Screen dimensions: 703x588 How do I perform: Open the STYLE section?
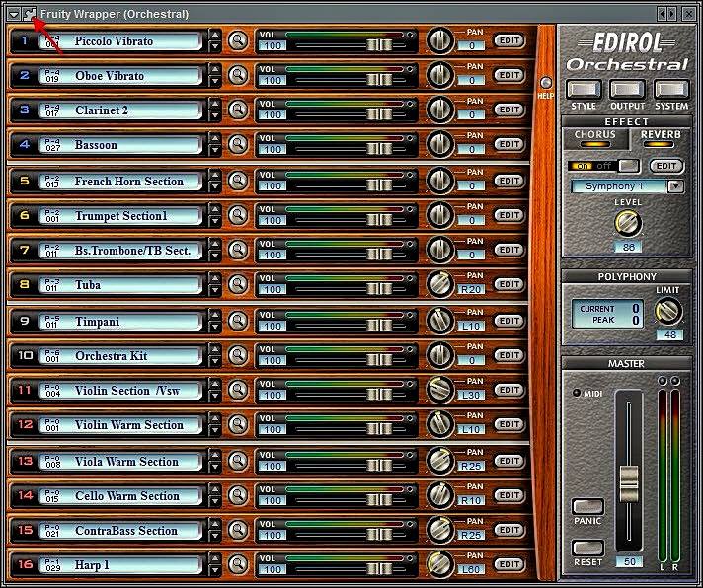584,90
